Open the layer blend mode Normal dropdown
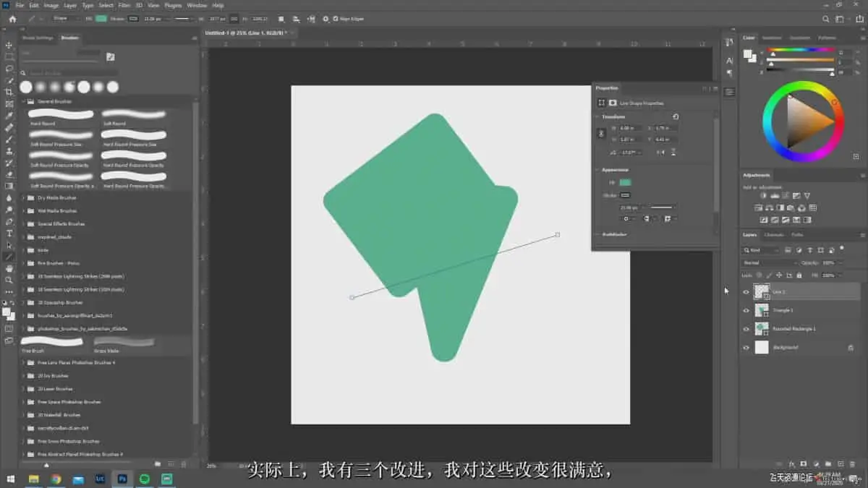 [x=770, y=262]
